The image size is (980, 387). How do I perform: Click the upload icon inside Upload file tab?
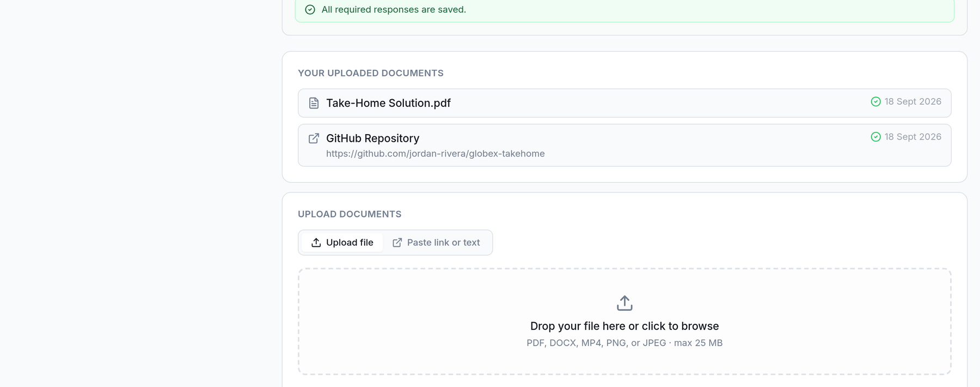coord(316,243)
